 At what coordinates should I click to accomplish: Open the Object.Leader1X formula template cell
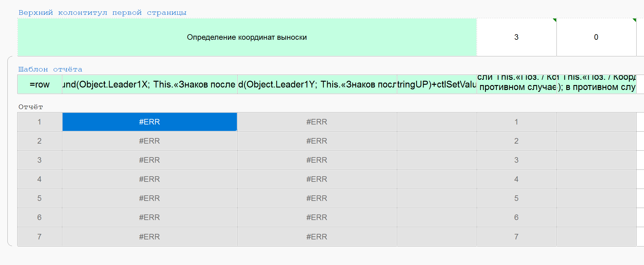pyautogui.click(x=149, y=84)
